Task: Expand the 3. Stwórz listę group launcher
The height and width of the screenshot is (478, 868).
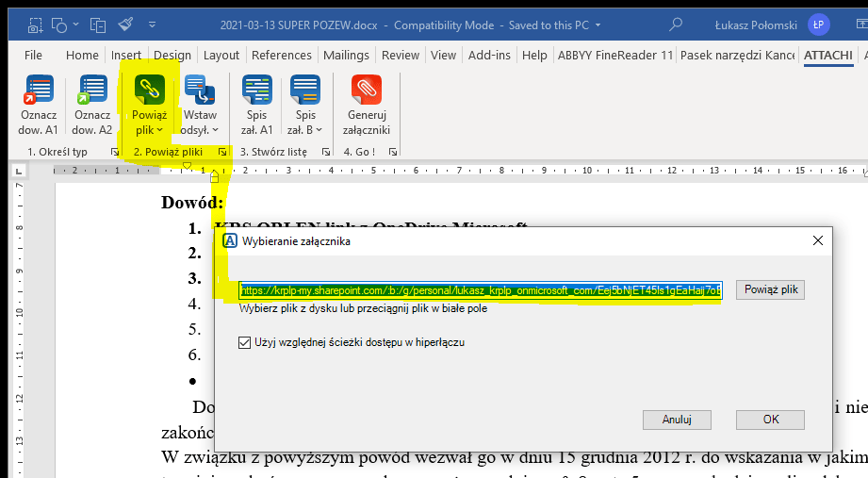Action: click(325, 152)
